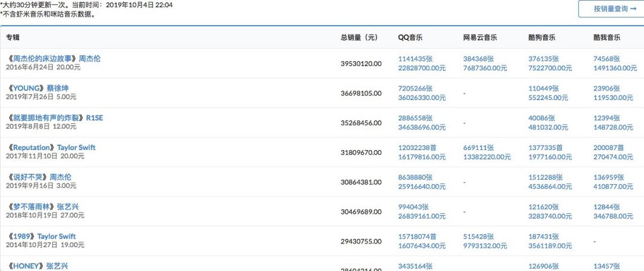
Task: Click 酷狗音乐 amount 552245.00元
Action: coord(549,98)
